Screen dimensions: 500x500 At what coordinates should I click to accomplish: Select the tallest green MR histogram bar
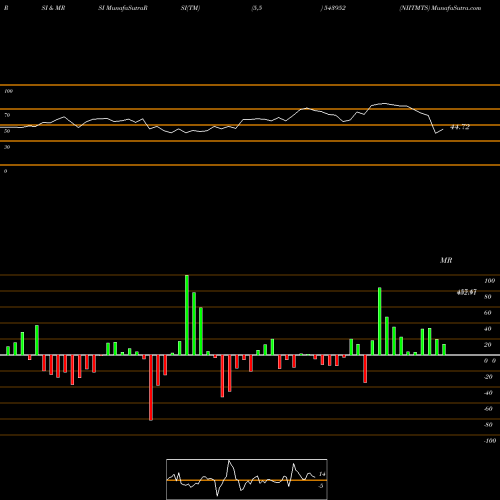tap(187, 315)
